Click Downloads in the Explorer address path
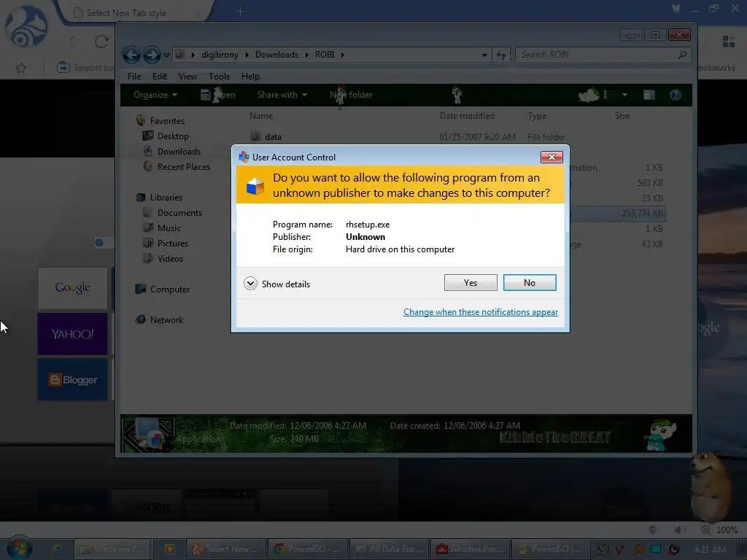The image size is (747, 560). pos(276,55)
